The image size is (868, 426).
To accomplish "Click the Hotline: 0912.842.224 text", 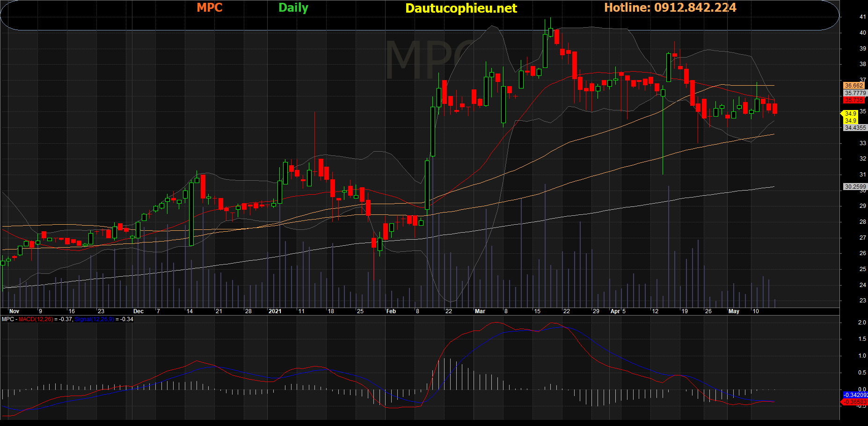I will click(x=670, y=7).
